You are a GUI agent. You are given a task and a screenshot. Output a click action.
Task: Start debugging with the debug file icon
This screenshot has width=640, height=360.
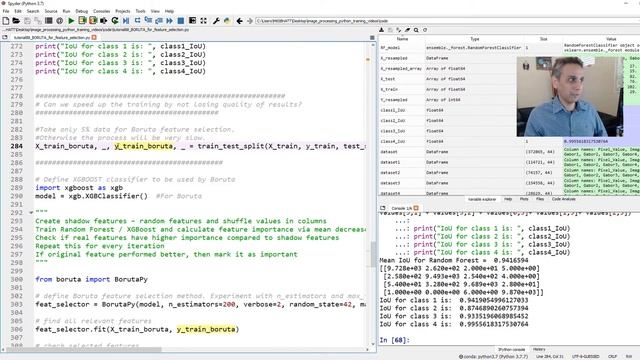coord(126,21)
